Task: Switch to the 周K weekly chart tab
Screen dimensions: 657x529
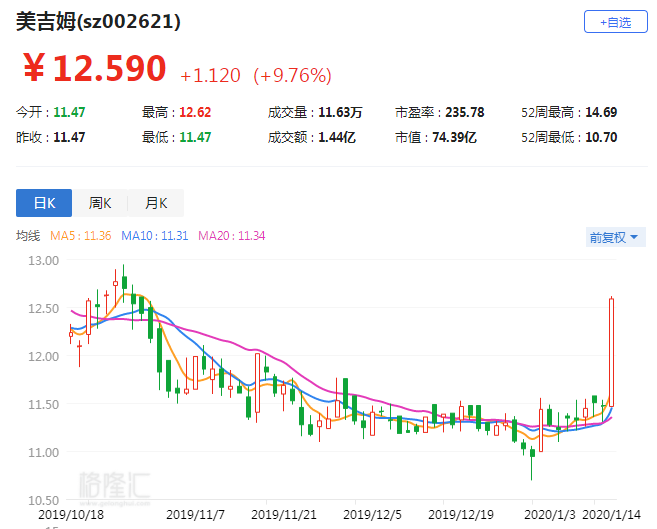Action: 100,203
